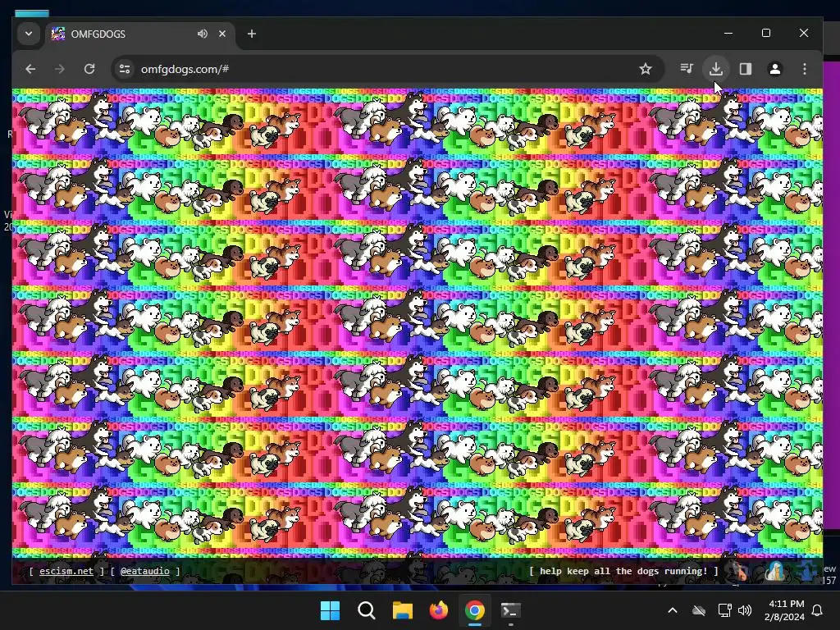Open File Explorer from taskbar
The image size is (840, 630).
click(x=402, y=610)
